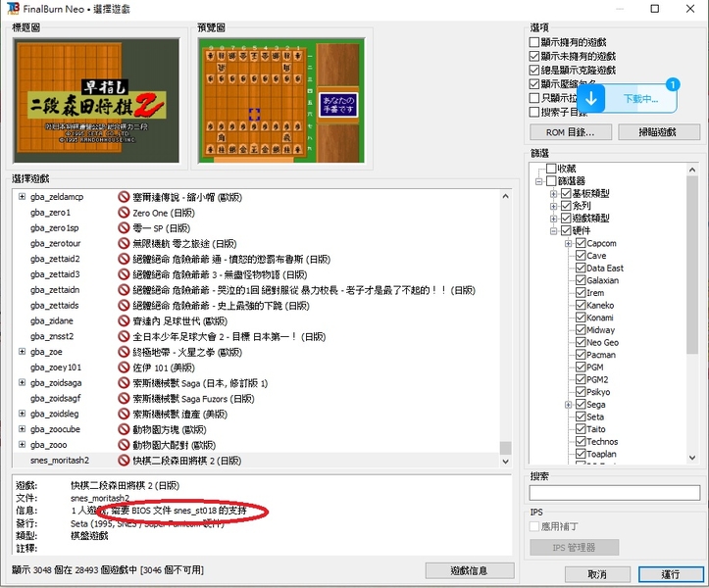Click 運行 to run the game
709x588 pixels.
(x=670, y=574)
